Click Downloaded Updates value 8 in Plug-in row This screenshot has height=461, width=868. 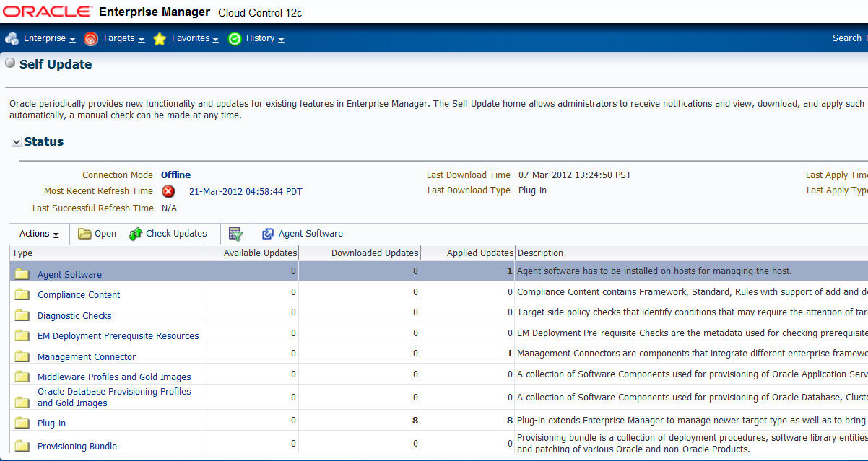click(415, 420)
